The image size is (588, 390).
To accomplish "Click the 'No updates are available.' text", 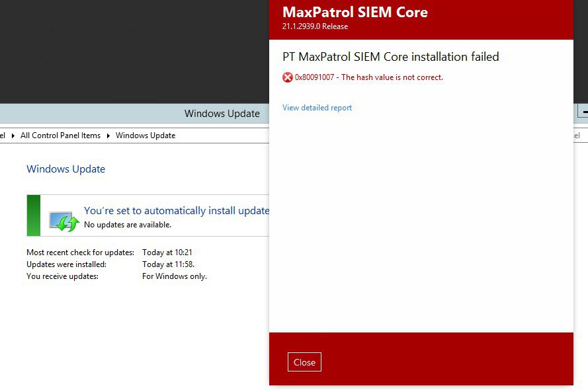I will point(128,224).
